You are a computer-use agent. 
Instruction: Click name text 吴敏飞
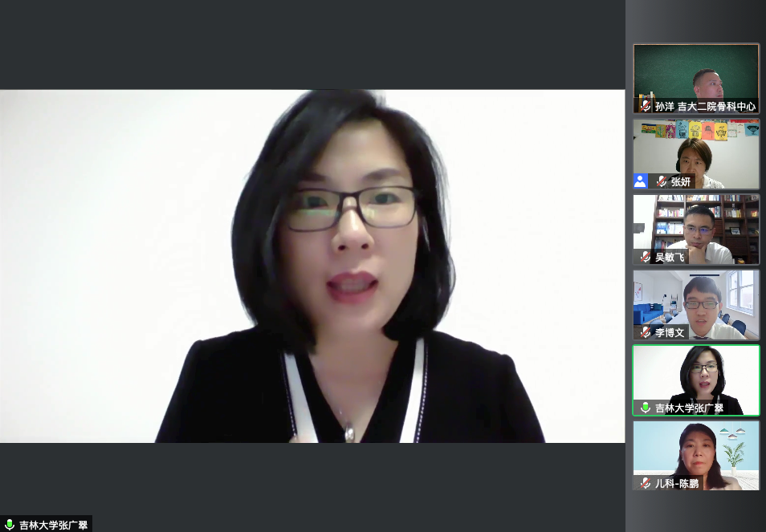(670, 258)
